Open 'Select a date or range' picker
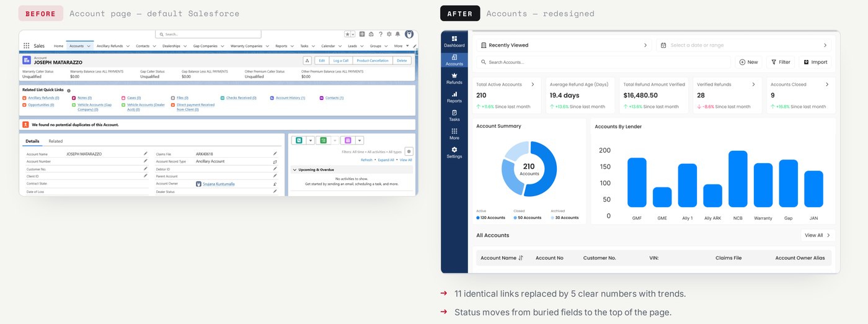The height and width of the screenshot is (324, 868). 743,45
